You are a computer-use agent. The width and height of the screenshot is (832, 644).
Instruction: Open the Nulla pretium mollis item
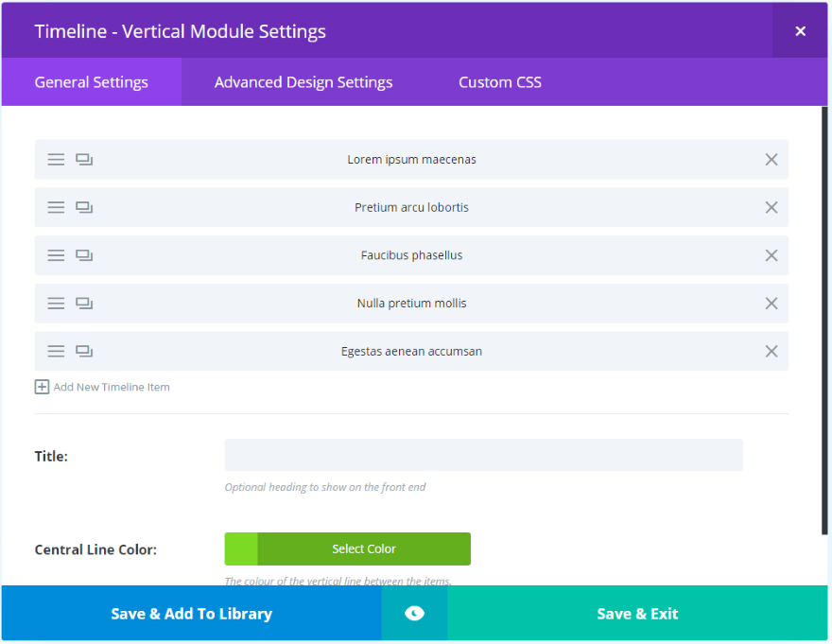coord(412,304)
